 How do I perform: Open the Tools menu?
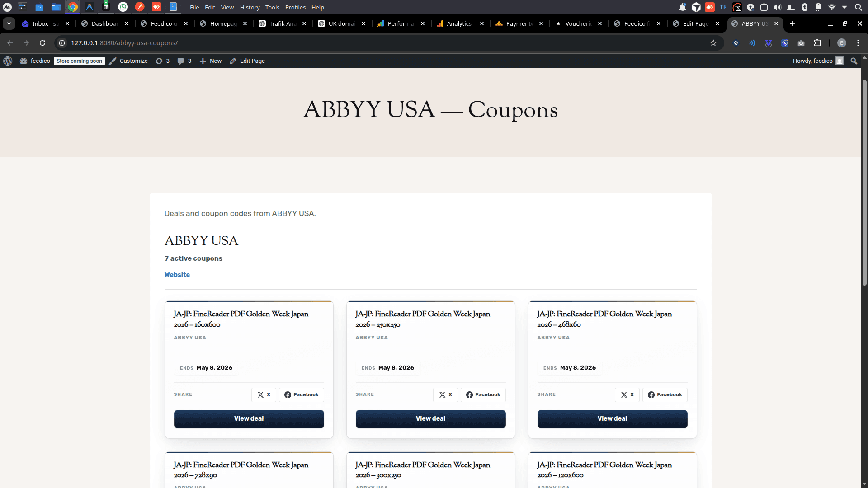(x=272, y=7)
